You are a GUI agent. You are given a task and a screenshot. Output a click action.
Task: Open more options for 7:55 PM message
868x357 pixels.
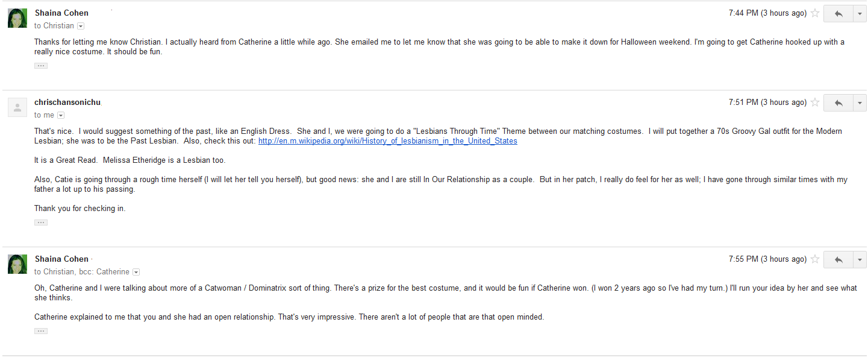tap(860, 259)
